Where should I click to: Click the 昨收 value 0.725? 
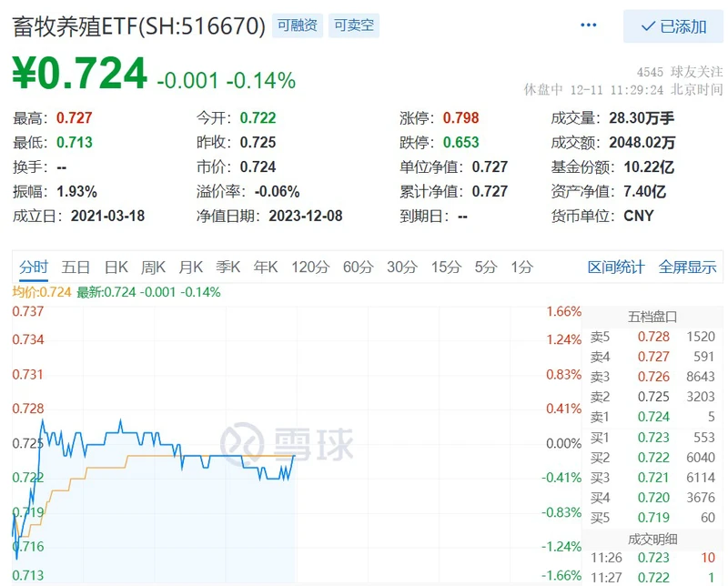coord(258,142)
